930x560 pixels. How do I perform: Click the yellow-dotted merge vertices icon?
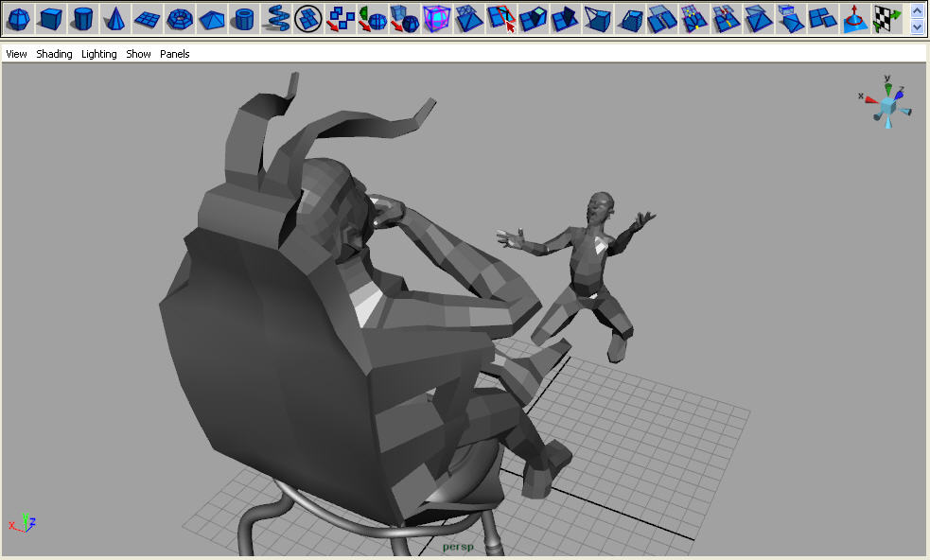(x=694, y=19)
